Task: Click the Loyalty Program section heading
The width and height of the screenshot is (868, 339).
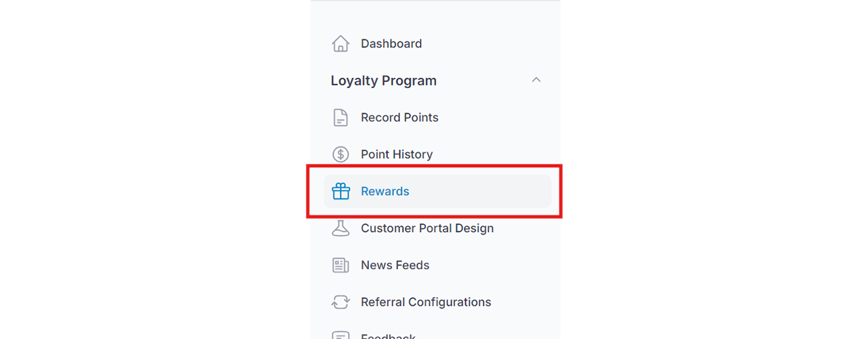Action: [x=384, y=81]
